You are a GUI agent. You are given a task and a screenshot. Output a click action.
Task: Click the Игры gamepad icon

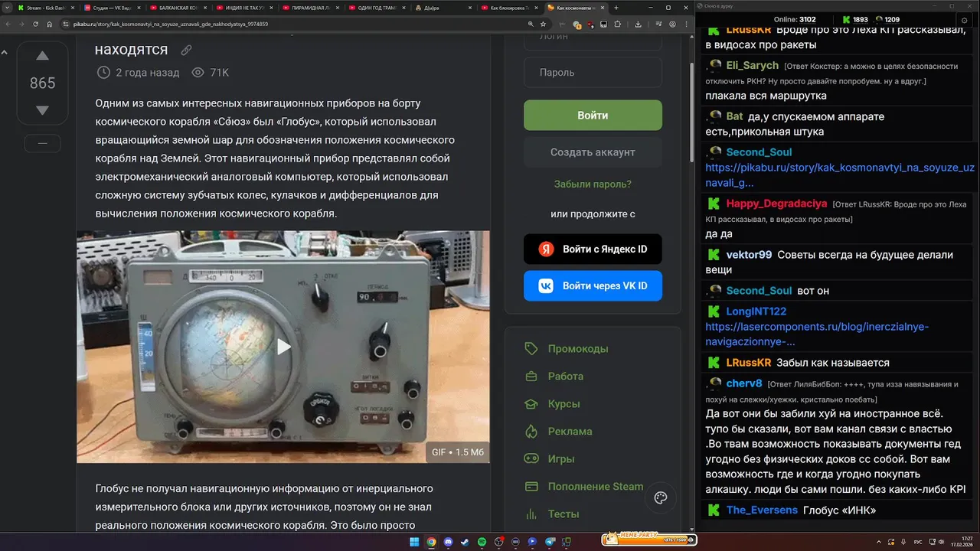click(x=531, y=459)
